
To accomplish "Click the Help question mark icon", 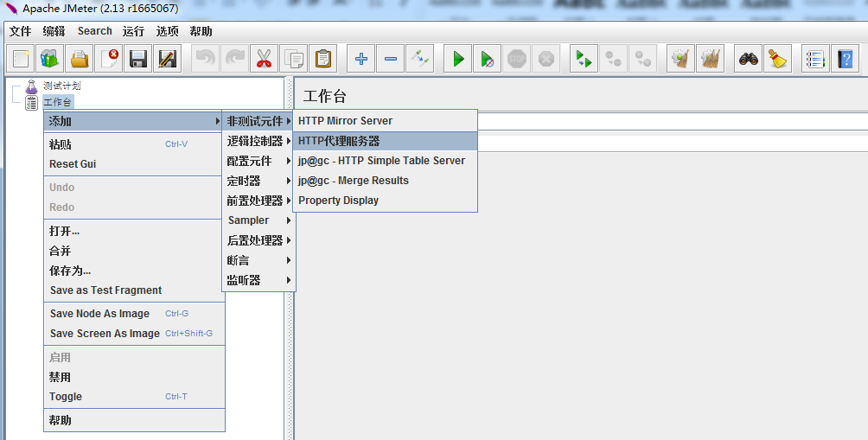I will coord(846,59).
